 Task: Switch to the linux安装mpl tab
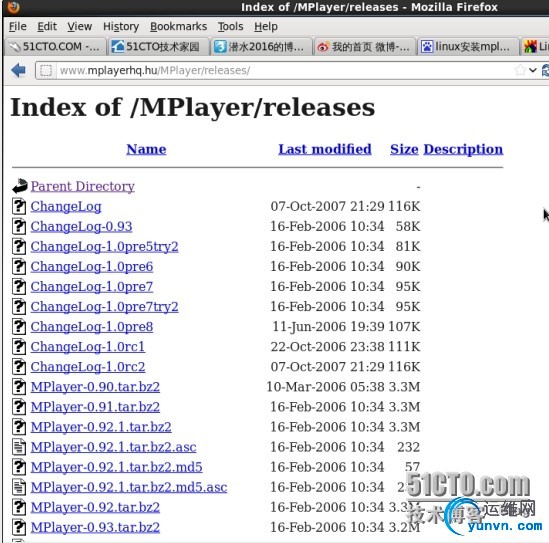click(x=467, y=47)
